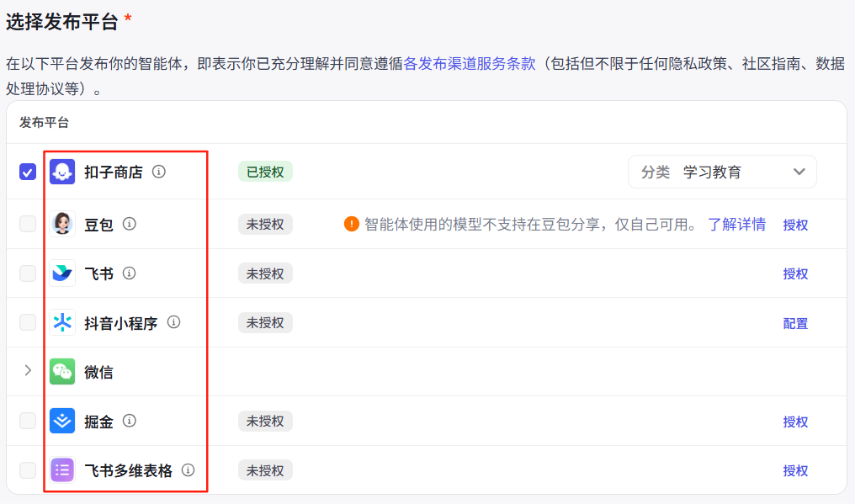Open info icon beside 飞书多维表格

point(189,470)
